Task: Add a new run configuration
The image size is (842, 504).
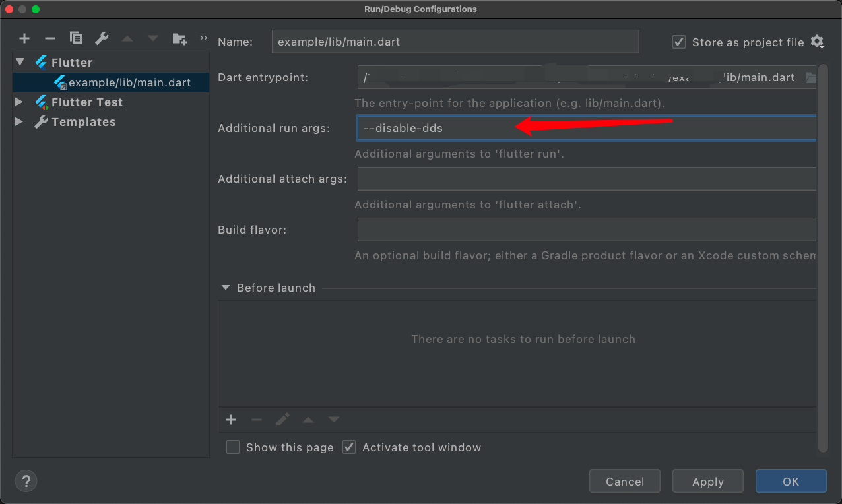Action: tap(24, 39)
